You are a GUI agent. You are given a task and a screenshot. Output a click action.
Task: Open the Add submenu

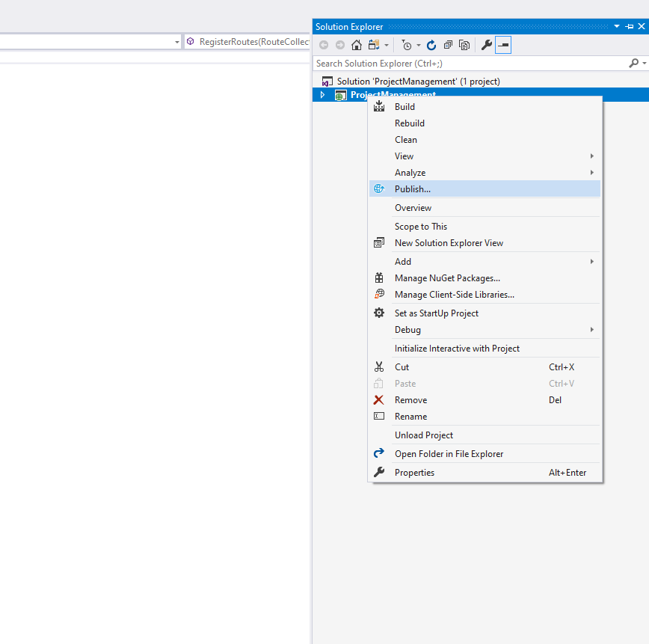coord(403,262)
